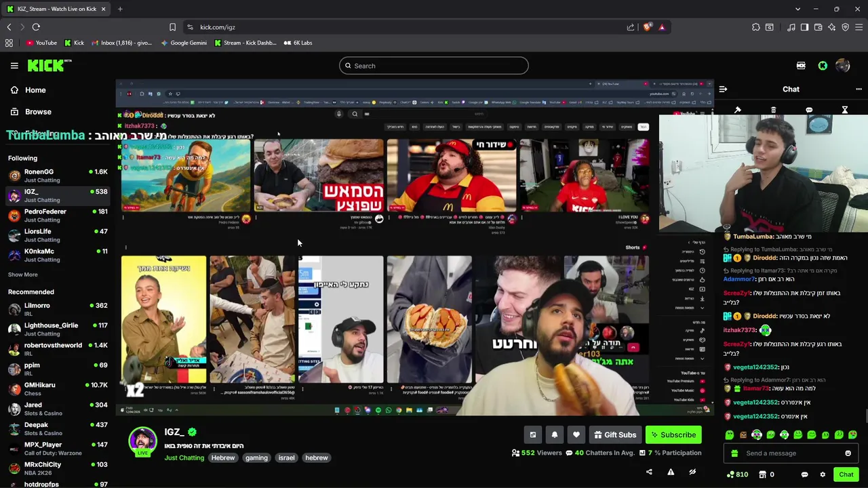Send message with green Chat button

[846, 474]
